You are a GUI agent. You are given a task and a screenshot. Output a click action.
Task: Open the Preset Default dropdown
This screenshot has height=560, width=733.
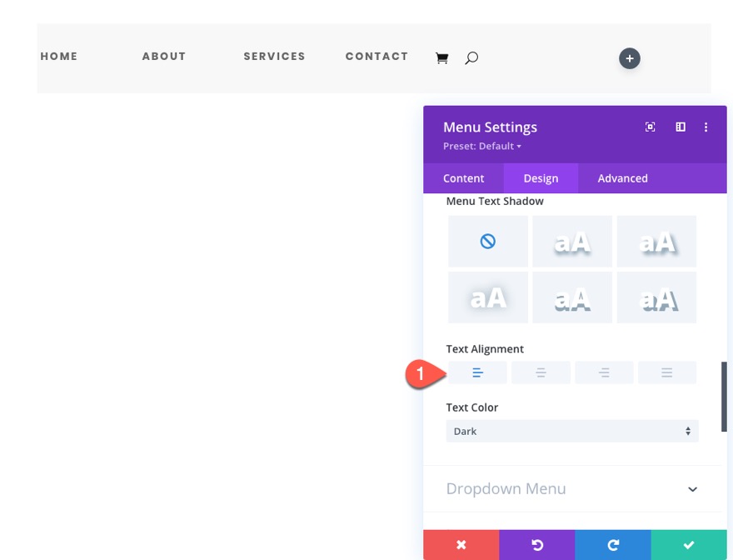coord(481,146)
